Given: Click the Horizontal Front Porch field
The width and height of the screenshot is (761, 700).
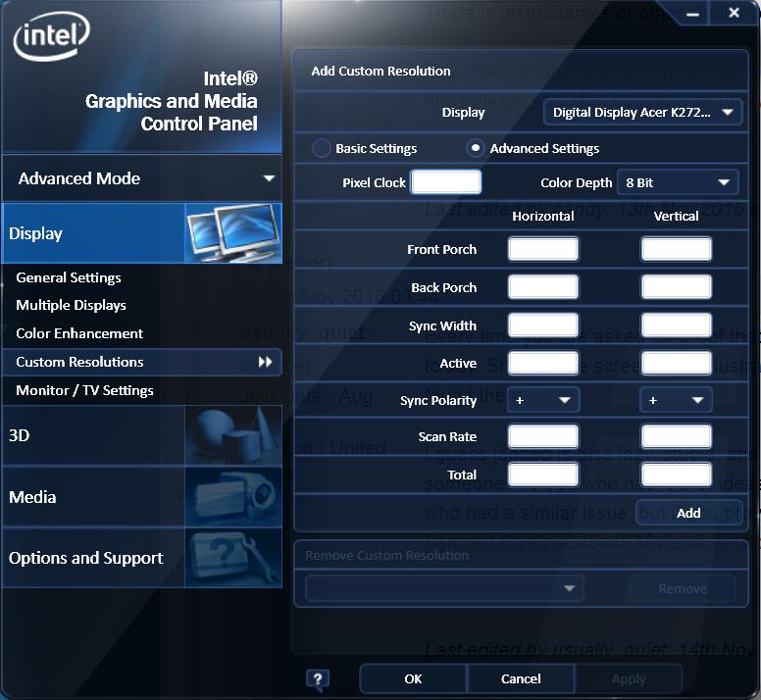Looking at the screenshot, I should (x=543, y=249).
